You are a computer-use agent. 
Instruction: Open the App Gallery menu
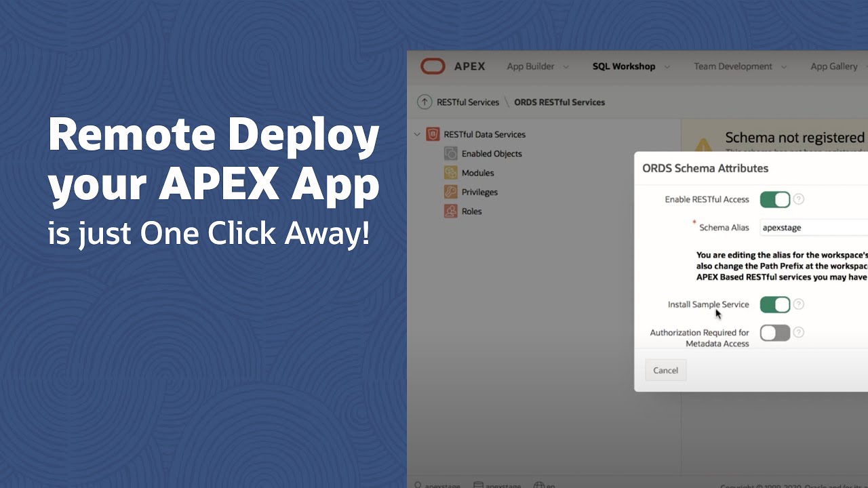pos(834,66)
